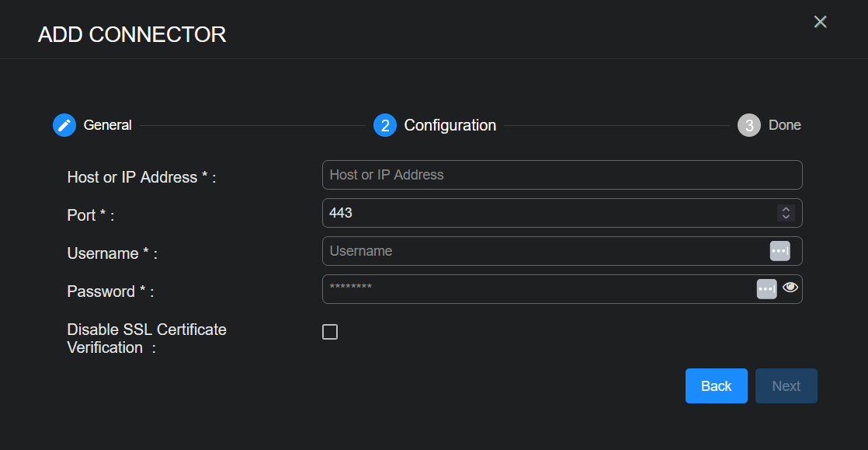The height and width of the screenshot is (450, 868).
Task: Click password manager icon in Password field
Action: point(766,289)
